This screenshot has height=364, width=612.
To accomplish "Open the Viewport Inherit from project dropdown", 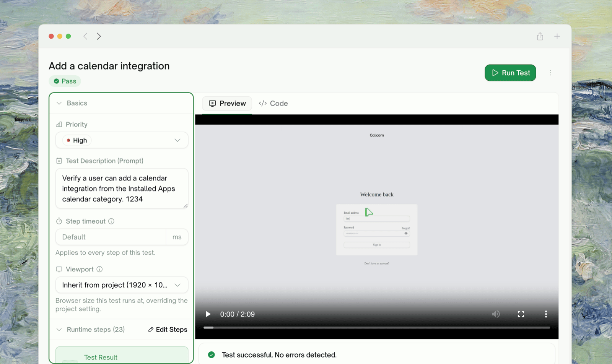I will [122, 285].
